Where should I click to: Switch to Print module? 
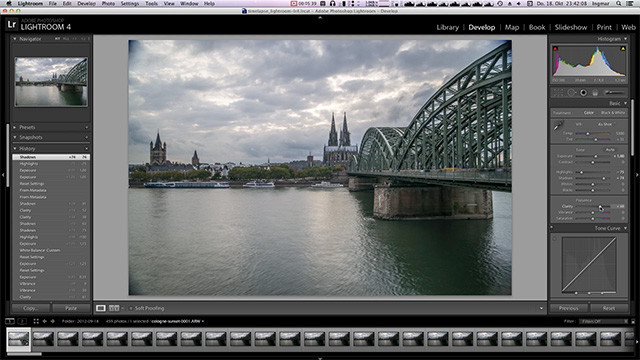click(x=604, y=27)
